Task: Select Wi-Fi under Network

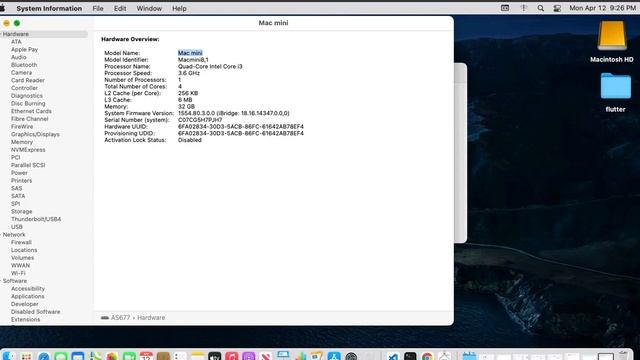Action: click(18, 273)
